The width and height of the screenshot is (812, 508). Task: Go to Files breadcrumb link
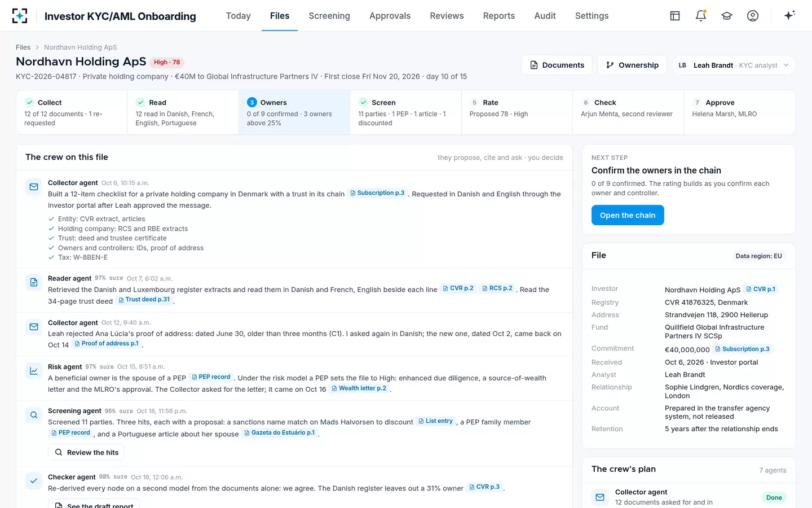23,47
